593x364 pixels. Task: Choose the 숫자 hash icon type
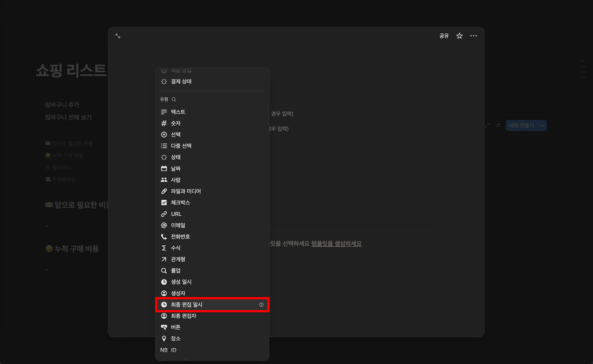click(175, 123)
